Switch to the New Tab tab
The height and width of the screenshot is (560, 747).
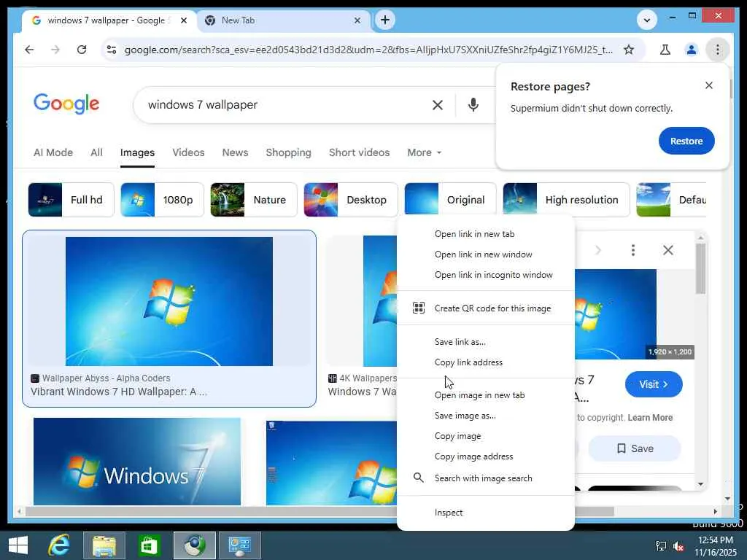pos(284,20)
